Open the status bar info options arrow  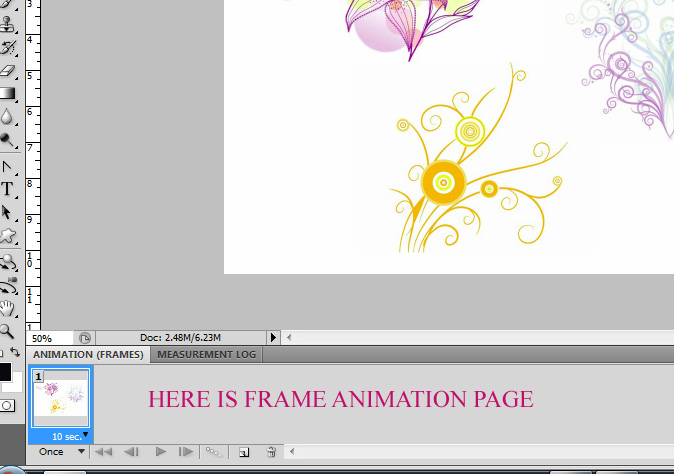[x=273, y=338]
